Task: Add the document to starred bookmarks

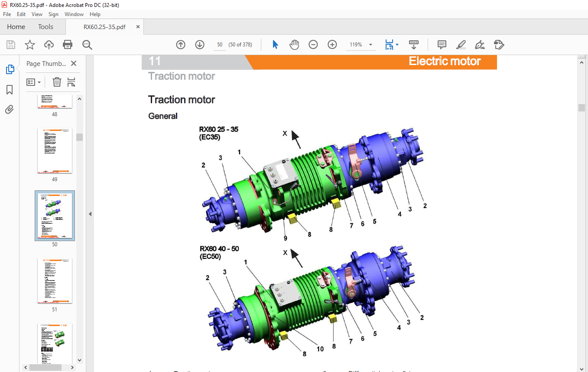Action: tap(29, 45)
